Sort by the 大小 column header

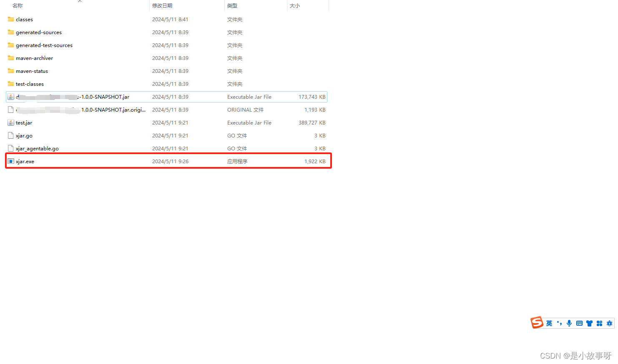pos(295,5)
